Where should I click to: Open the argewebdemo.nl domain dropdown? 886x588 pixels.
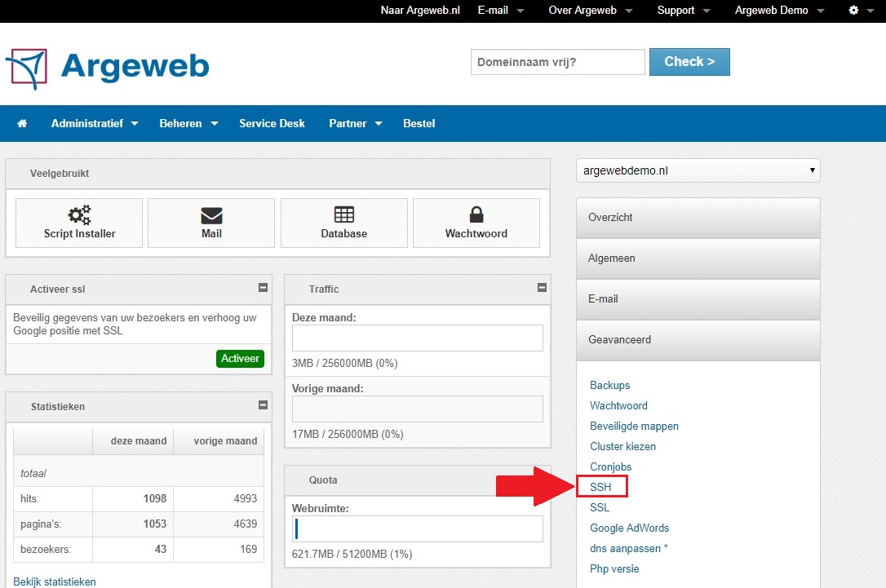tap(698, 170)
